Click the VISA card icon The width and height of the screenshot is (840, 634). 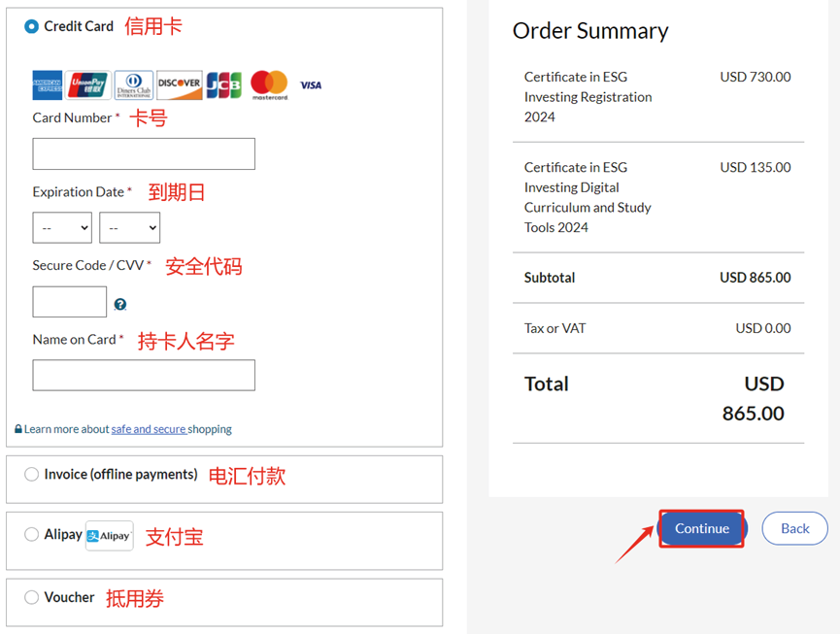coord(309,84)
